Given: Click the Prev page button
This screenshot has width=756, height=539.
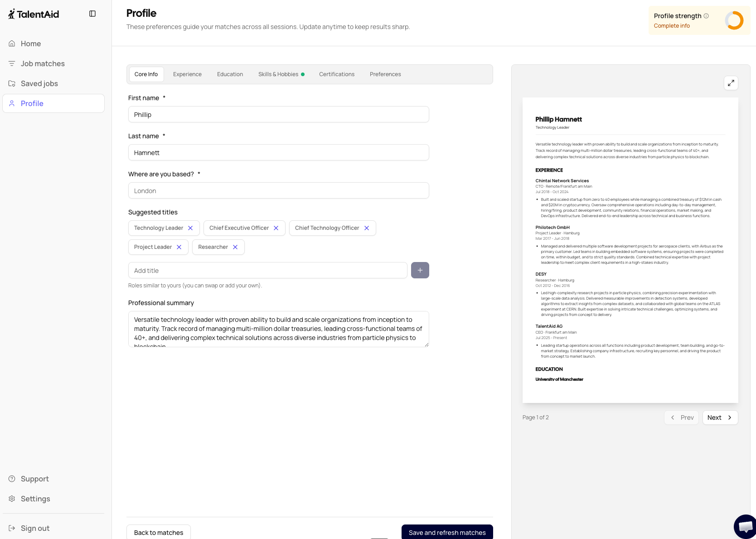Looking at the screenshot, I should point(681,418).
